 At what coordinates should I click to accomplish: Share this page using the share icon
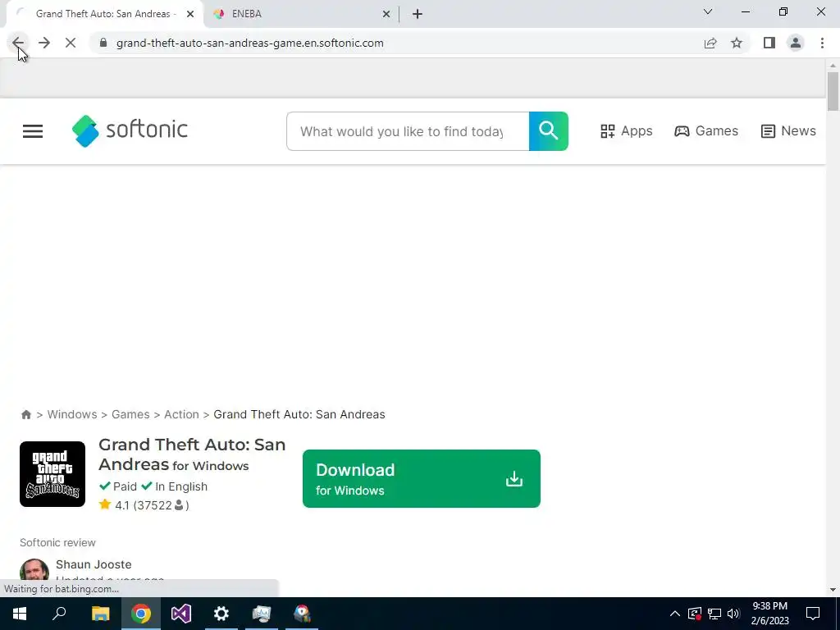710,43
